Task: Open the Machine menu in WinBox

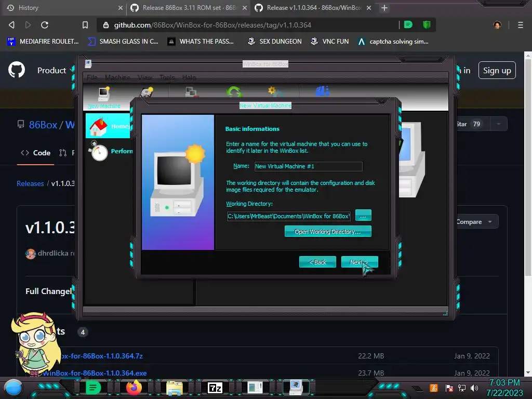Action: (117, 77)
